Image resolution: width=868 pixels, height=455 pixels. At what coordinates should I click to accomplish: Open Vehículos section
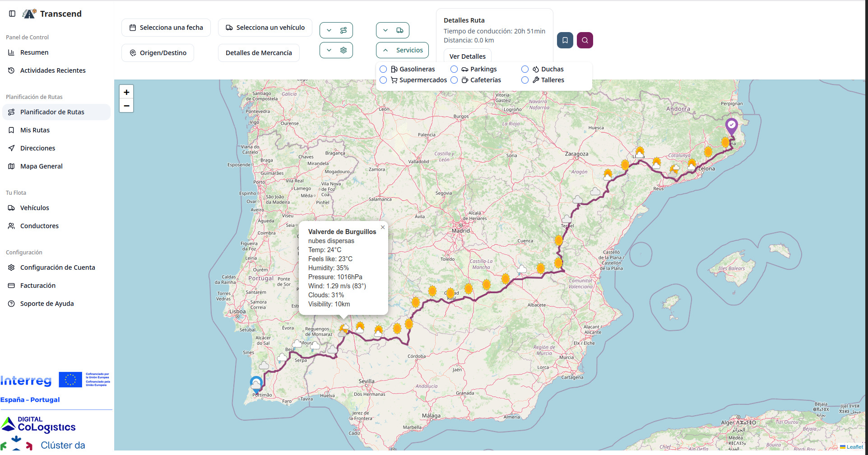click(34, 208)
